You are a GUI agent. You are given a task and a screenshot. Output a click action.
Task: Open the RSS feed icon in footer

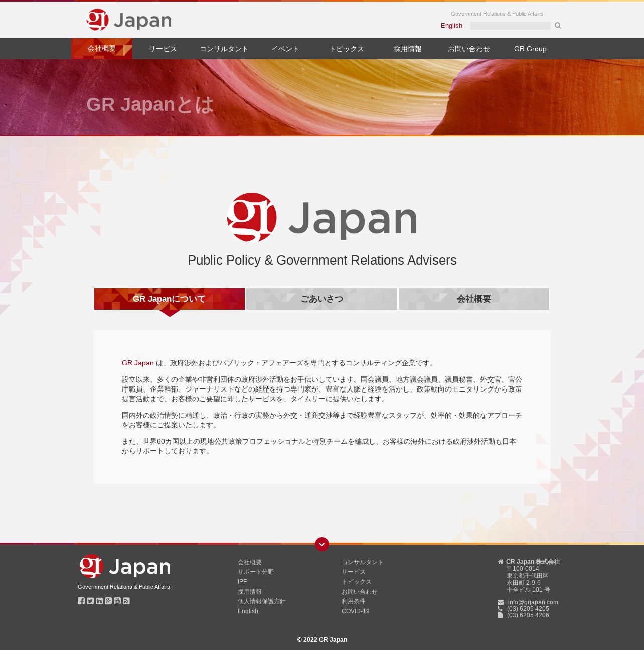click(x=126, y=601)
